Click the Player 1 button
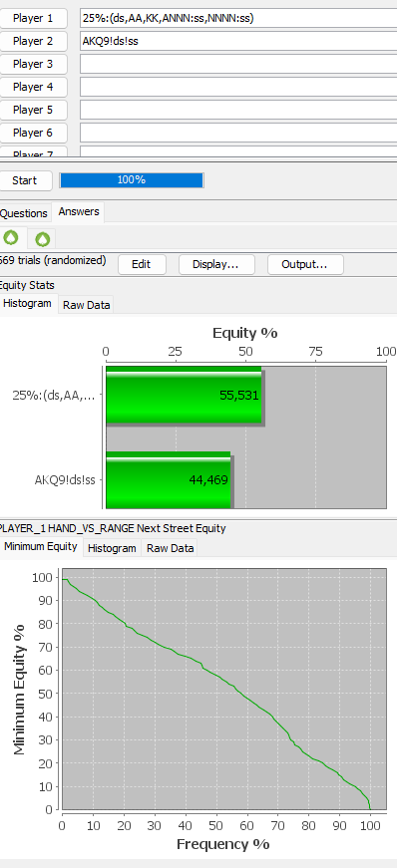Image resolution: width=397 pixels, height=868 pixels. pyautogui.click(x=33, y=18)
